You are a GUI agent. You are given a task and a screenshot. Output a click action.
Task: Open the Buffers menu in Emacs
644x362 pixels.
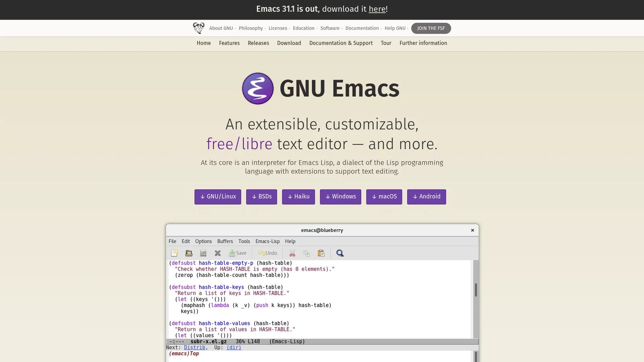225,241
